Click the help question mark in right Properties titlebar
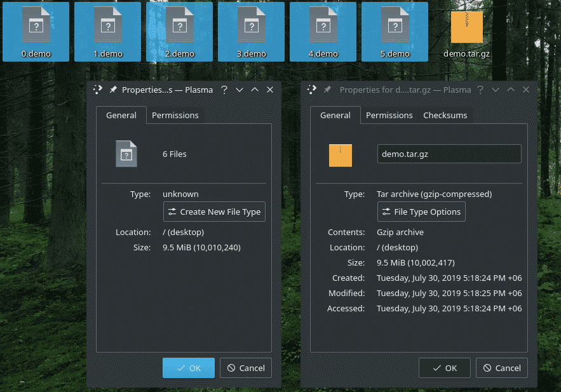 point(480,90)
